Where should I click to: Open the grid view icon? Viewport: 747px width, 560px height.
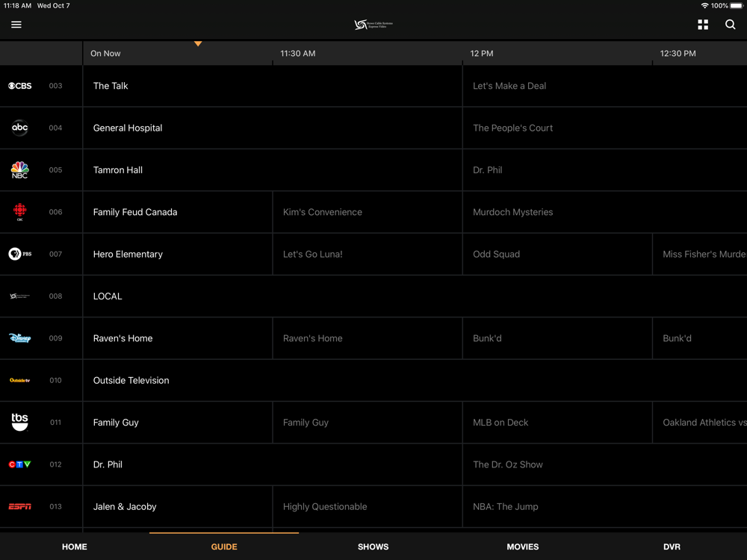[703, 25]
